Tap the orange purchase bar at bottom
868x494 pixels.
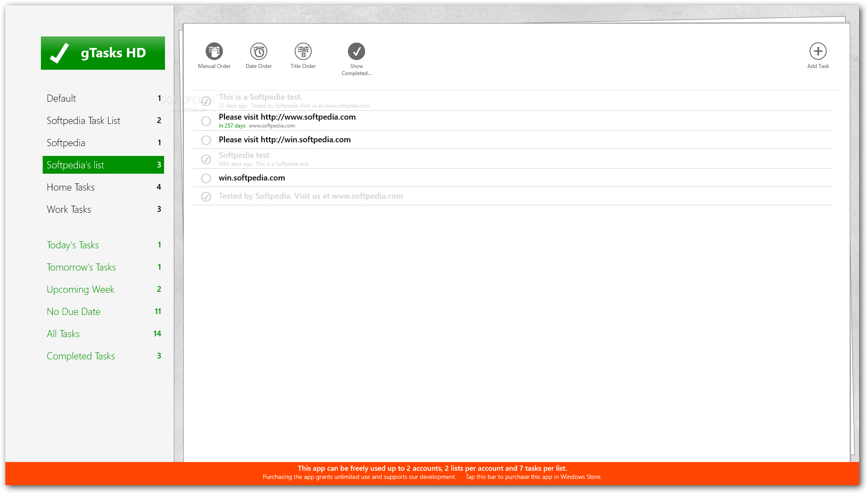[432, 473]
